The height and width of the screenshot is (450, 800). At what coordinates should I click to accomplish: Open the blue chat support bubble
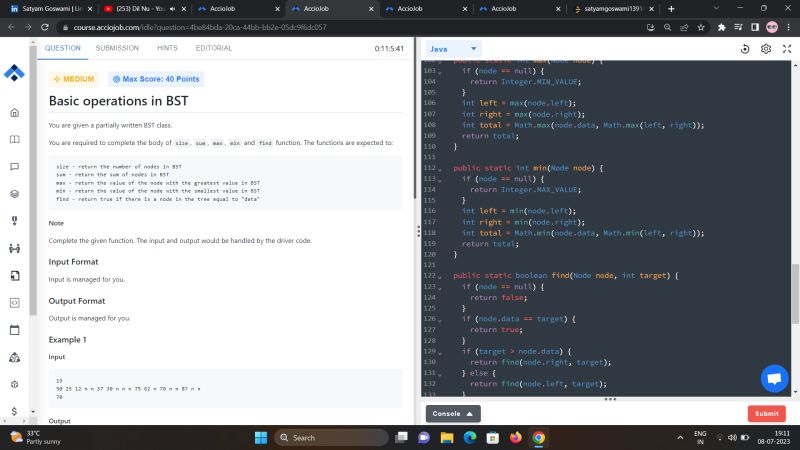[774, 379]
